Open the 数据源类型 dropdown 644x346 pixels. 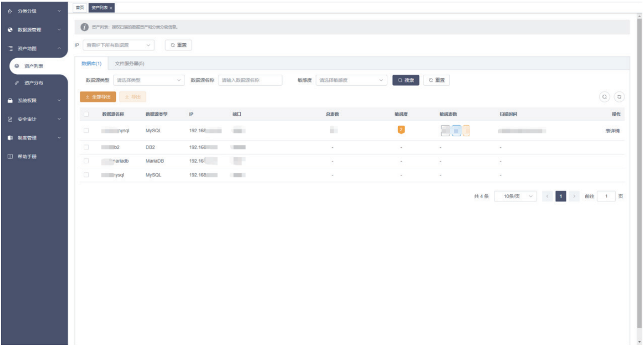(149, 80)
